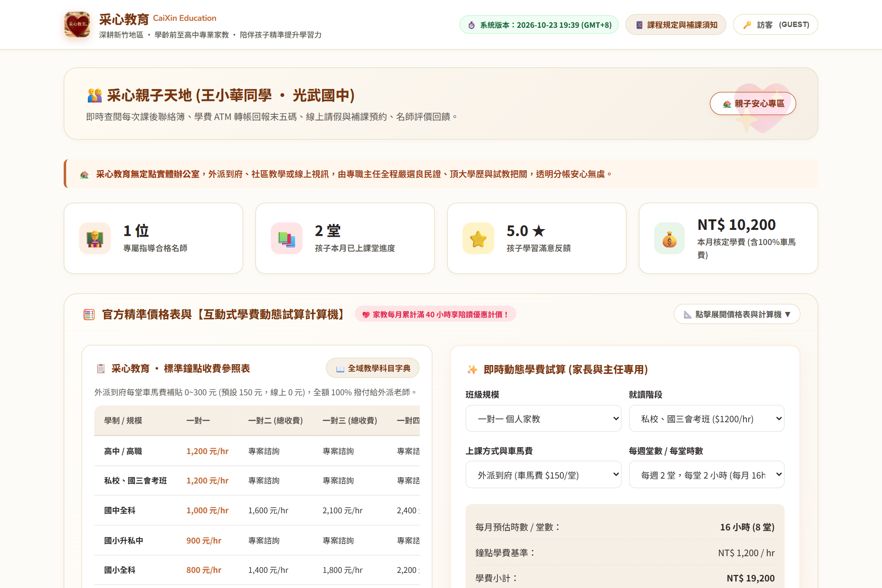The width and height of the screenshot is (882, 588).
Task: Click the house icon in the notice banner
Action: (x=85, y=174)
